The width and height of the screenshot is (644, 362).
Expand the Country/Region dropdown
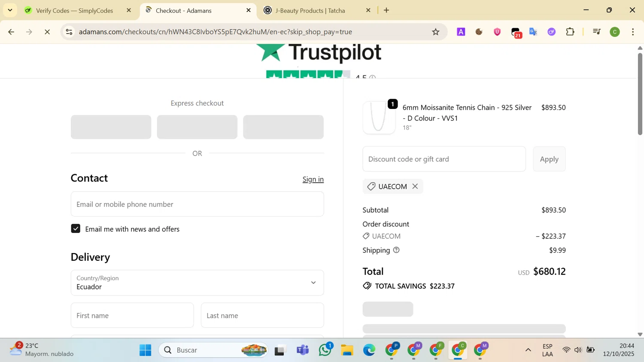coord(197,283)
